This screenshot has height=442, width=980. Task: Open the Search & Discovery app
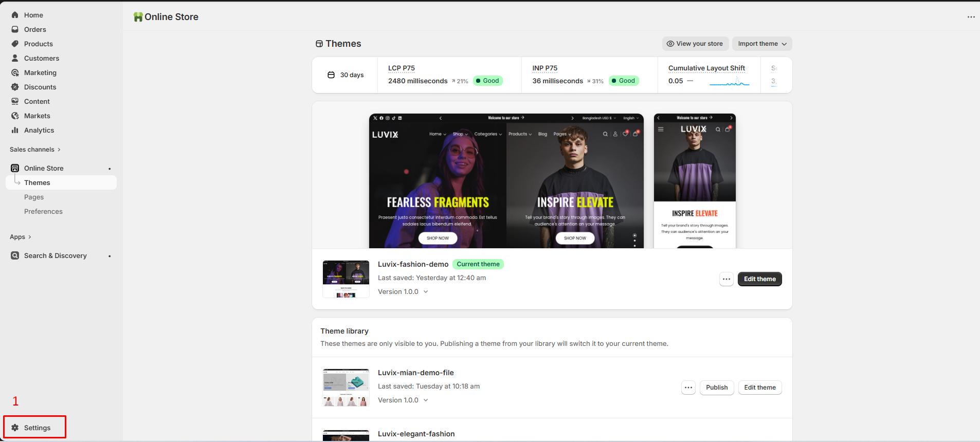(x=55, y=255)
